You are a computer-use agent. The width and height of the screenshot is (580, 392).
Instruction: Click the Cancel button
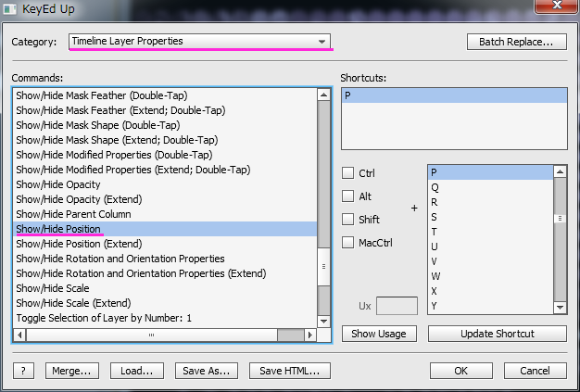pyautogui.click(x=535, y=371)
